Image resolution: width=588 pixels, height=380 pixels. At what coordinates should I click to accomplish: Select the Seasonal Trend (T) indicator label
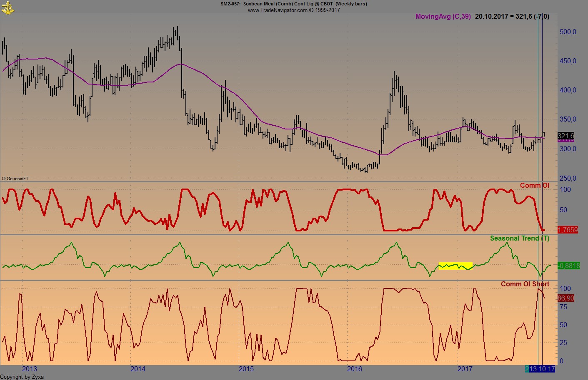click(x=519, y=238)
